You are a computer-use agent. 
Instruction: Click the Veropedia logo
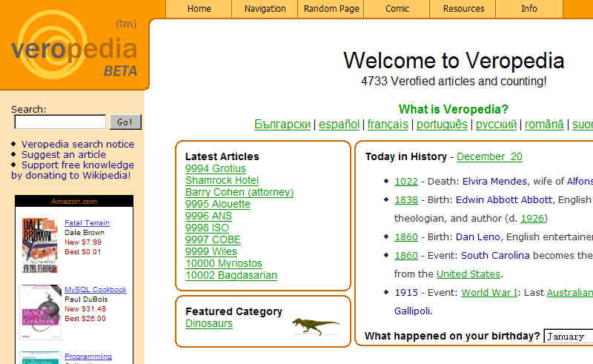point(74,45)
